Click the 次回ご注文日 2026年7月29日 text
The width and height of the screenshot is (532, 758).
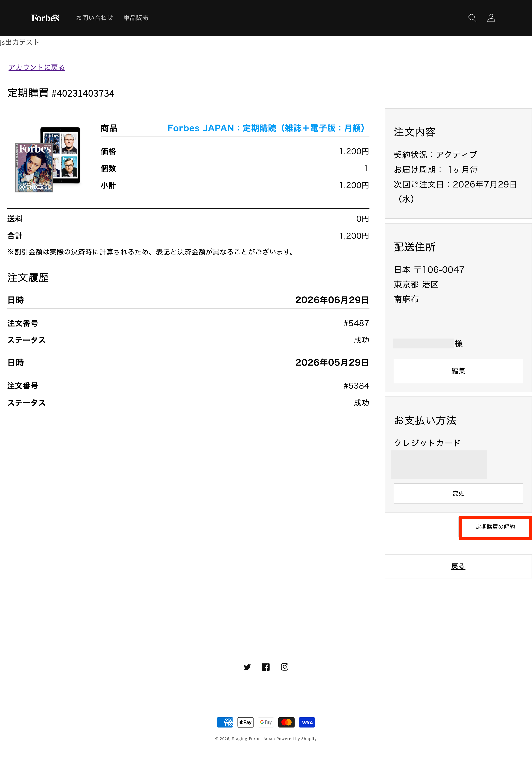click(455, 192)
